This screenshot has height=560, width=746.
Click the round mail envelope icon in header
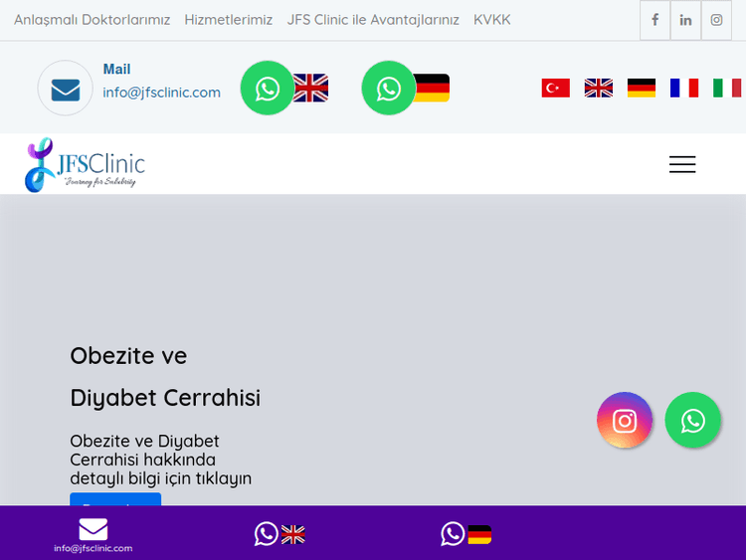[66, 89]
